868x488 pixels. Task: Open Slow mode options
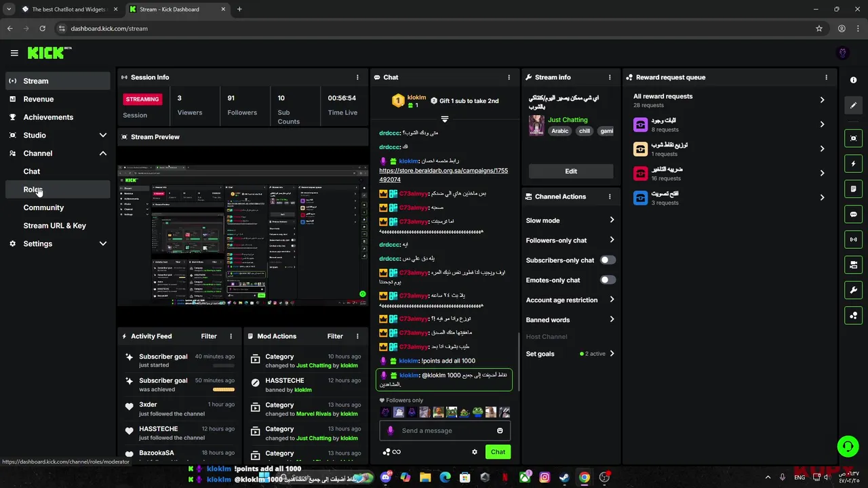click(x=570, y=220)
